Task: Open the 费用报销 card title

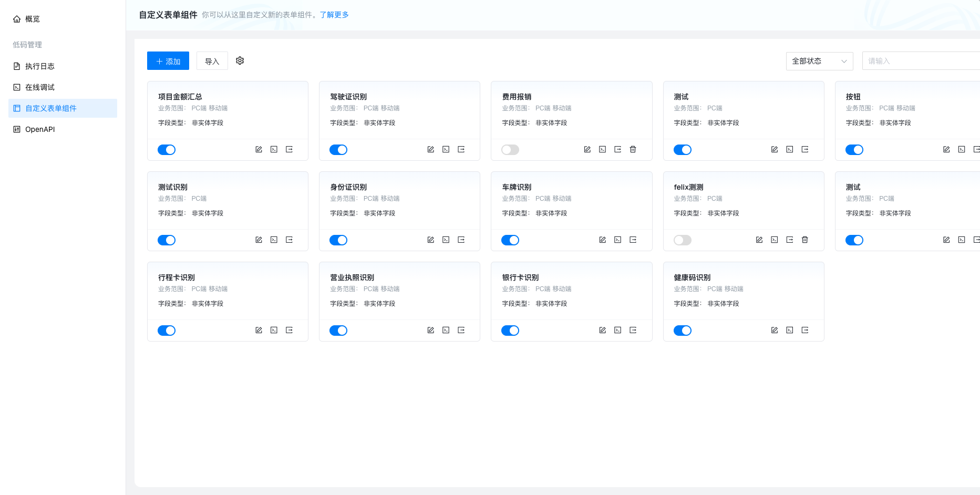Action: 517,97
